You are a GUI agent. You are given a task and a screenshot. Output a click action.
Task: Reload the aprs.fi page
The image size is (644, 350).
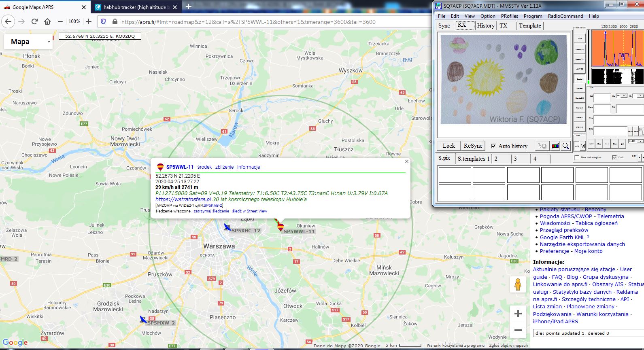[34, 21]
